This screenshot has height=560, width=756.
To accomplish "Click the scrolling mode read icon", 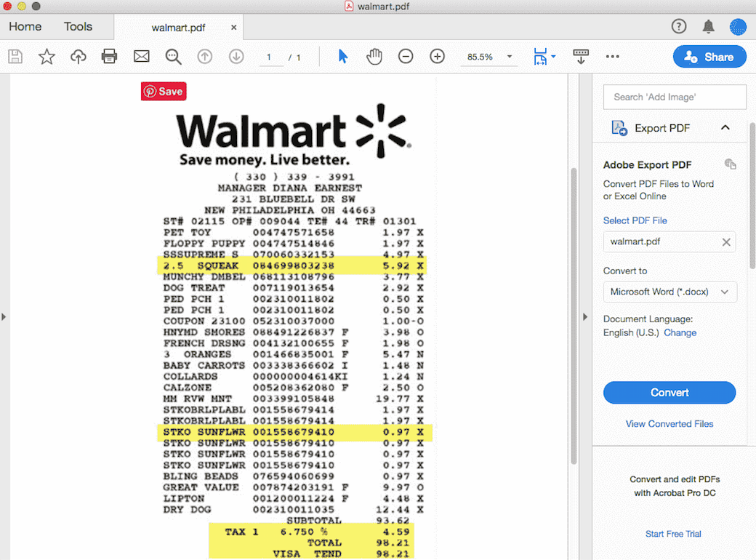I will click(x=581, y=57).
